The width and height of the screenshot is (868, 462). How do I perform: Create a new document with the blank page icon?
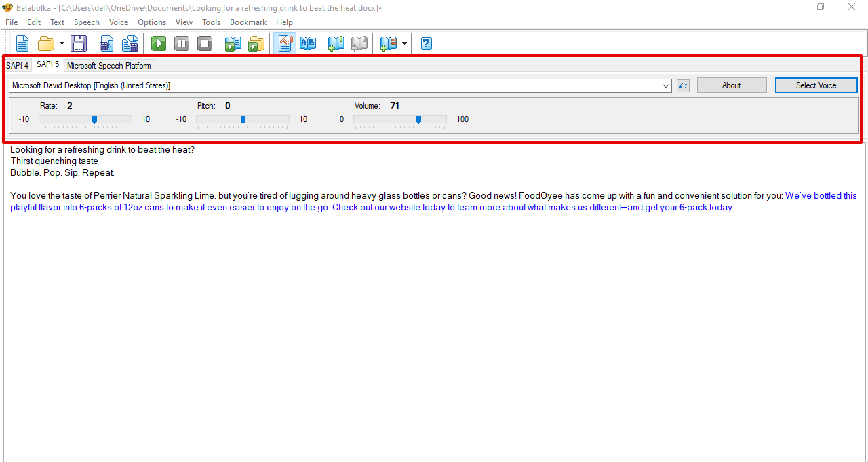22,43
